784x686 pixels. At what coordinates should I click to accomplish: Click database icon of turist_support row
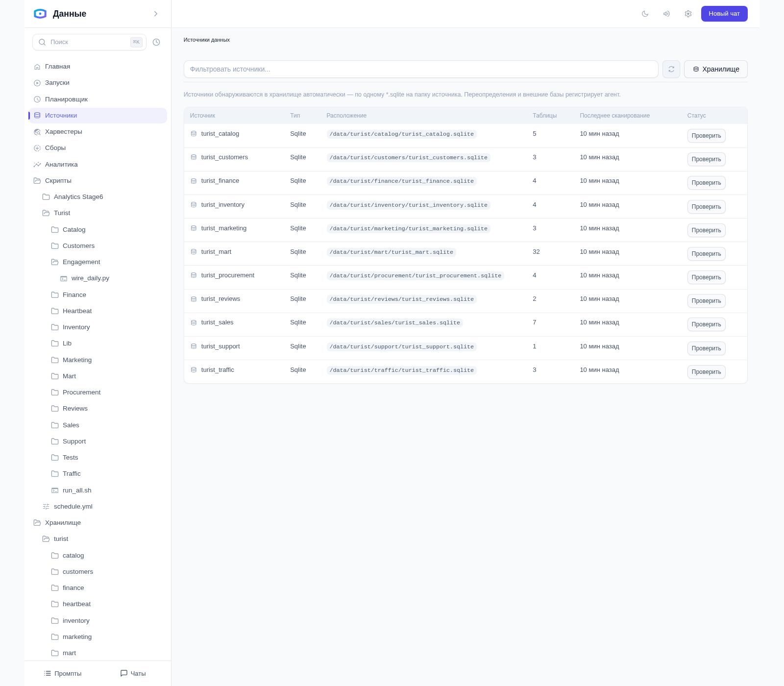194,346
